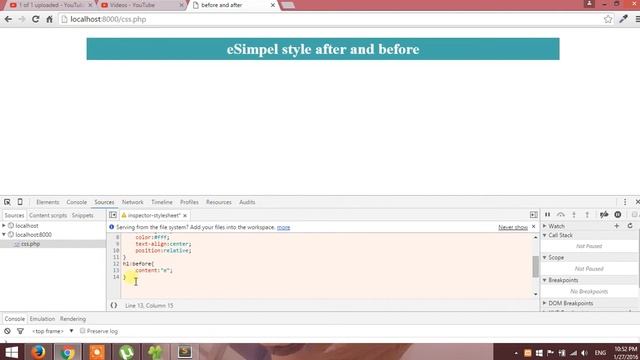
Task: Switch to the Elements panel tab
Action: point(48,202)
